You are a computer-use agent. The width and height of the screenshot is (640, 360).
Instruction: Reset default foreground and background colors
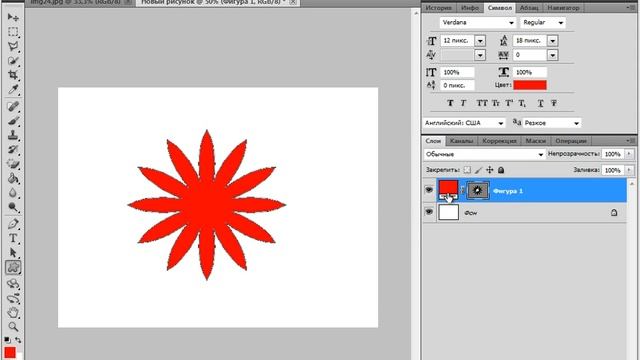(x=7, y=340)
